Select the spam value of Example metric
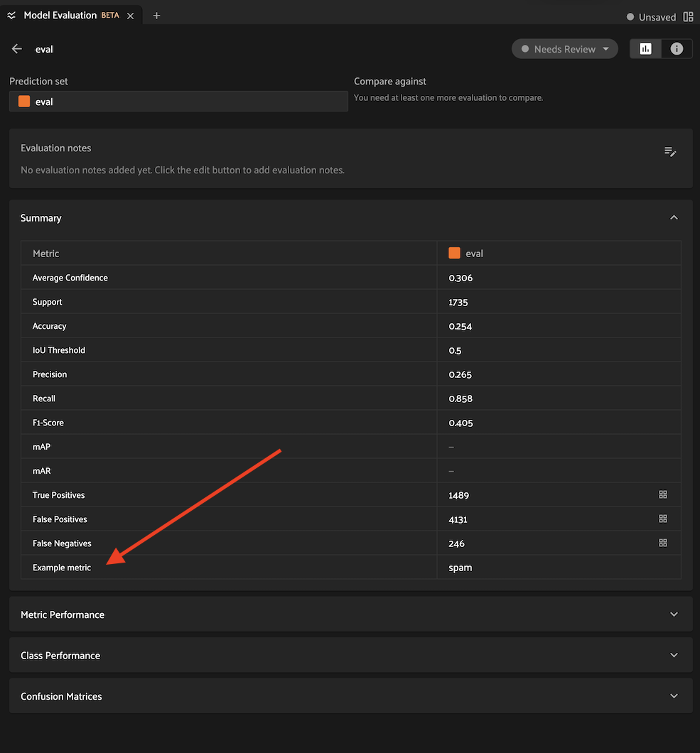This screenshot has height=753, width=700. click(461, 568)
